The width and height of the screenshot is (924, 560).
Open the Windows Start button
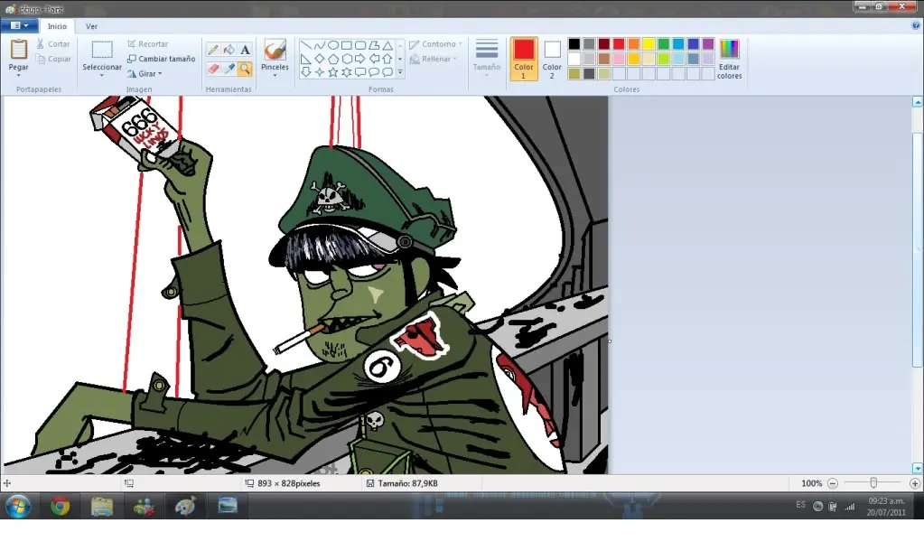coord(18,507)
